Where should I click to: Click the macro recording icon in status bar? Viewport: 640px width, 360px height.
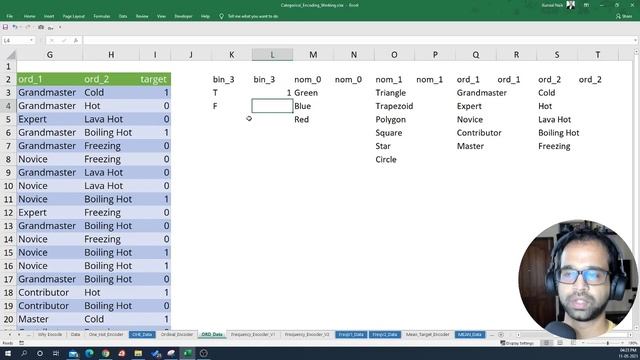(x=22, y=343)
